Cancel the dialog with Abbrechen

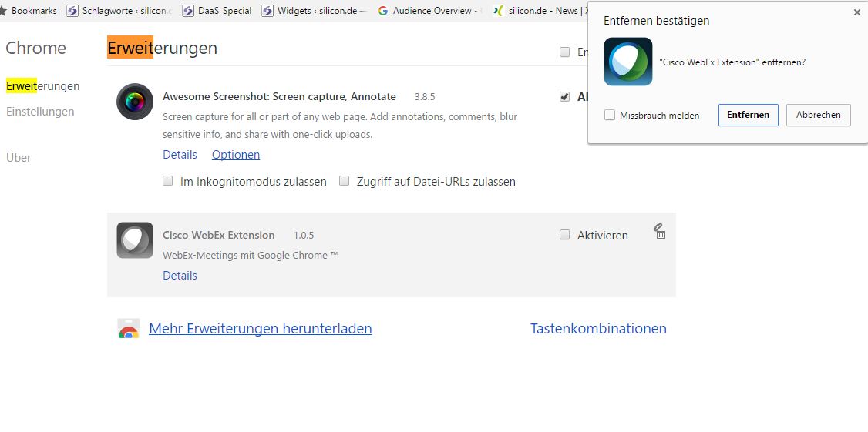click(x=818, y=115)
